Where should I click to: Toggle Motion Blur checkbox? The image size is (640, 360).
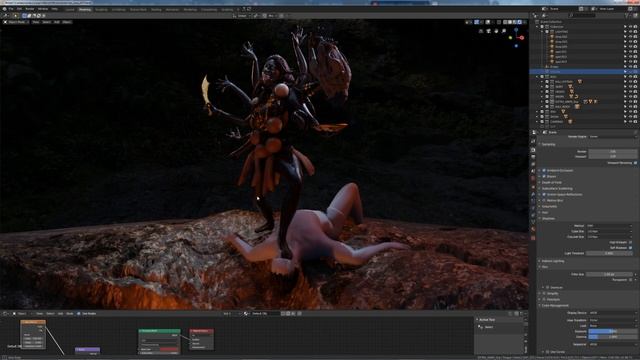tap(544, 200)
